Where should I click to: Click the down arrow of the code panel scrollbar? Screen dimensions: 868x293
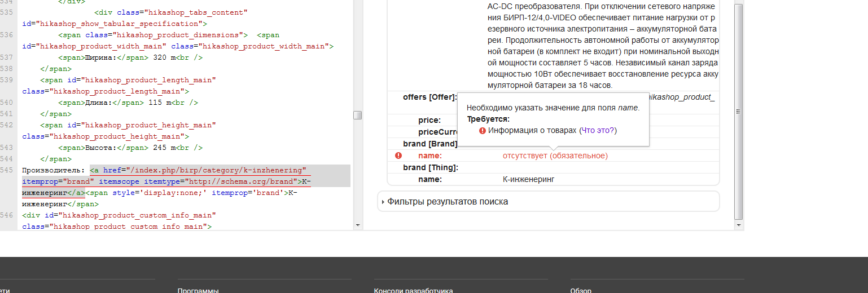[357, 225]
